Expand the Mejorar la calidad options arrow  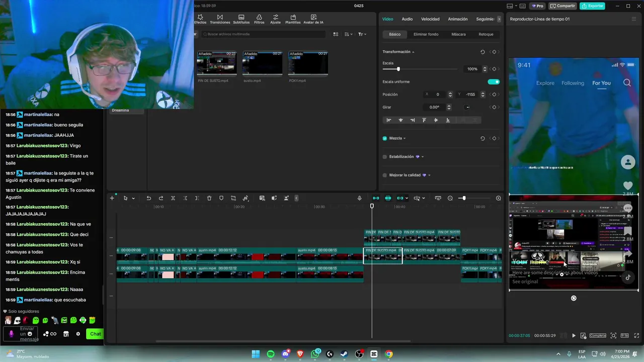point(429,175)
